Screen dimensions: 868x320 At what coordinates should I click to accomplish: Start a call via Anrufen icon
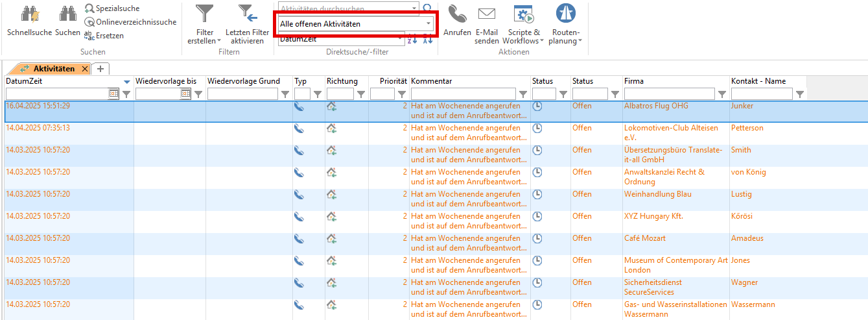[x=457, y=14]
